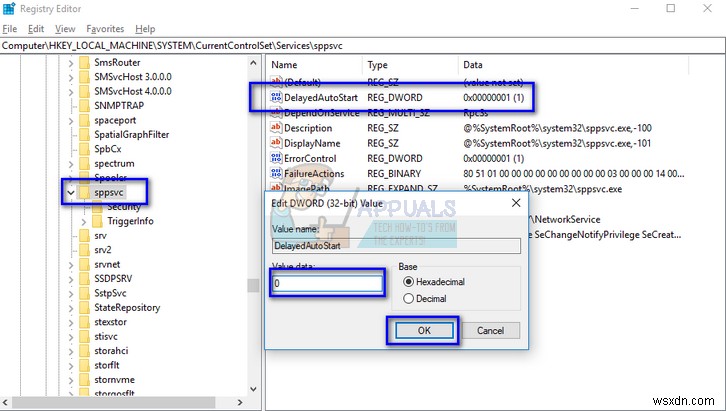Open the Favorites menu

tap(105, 29)
